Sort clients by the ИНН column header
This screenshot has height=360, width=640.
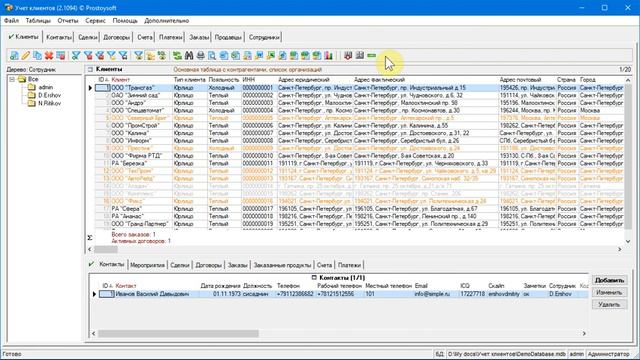point(259,80)
